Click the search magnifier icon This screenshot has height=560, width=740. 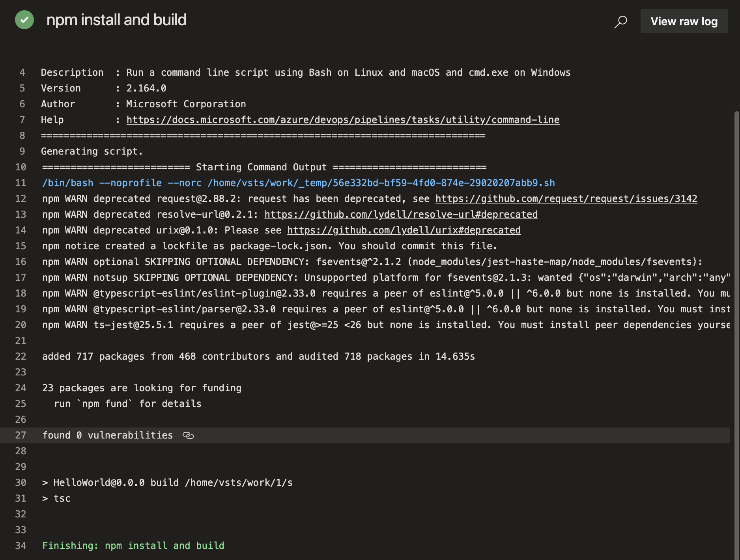pyautogui.click(x=620, y=21)
